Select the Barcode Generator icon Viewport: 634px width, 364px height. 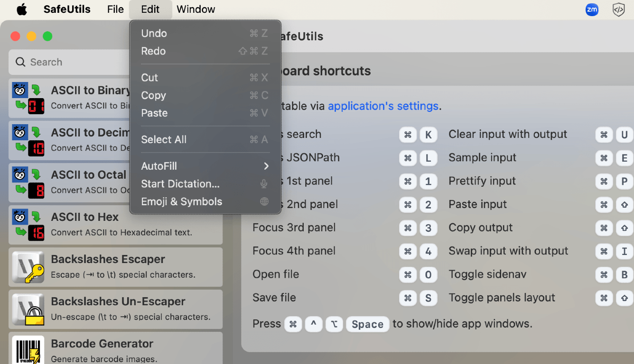pyautogui.click(x=28, y=350)
